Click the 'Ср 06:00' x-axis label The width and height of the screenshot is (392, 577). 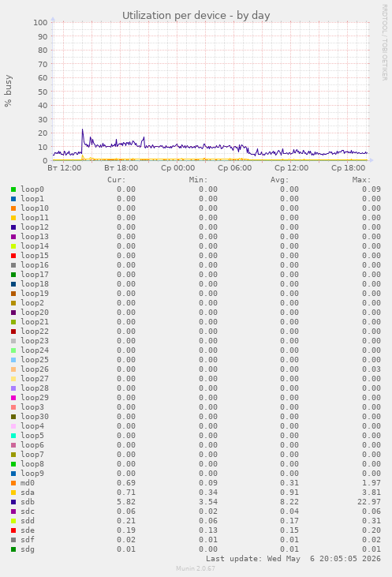point(234,168)
